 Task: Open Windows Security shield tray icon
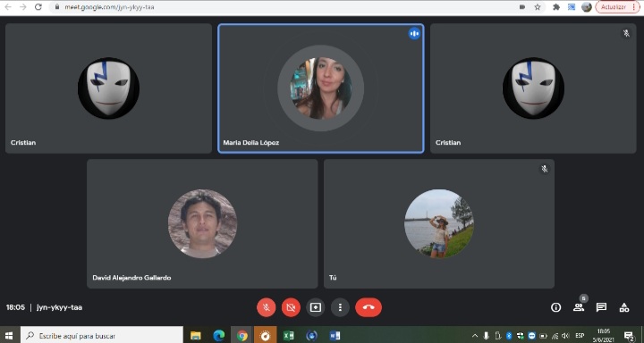click(521, 336)
